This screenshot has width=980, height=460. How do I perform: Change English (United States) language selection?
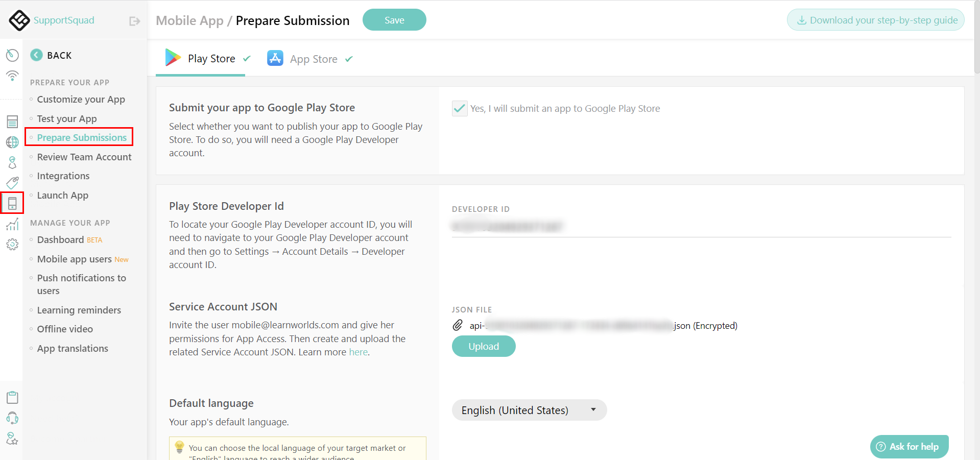(529, 410)
